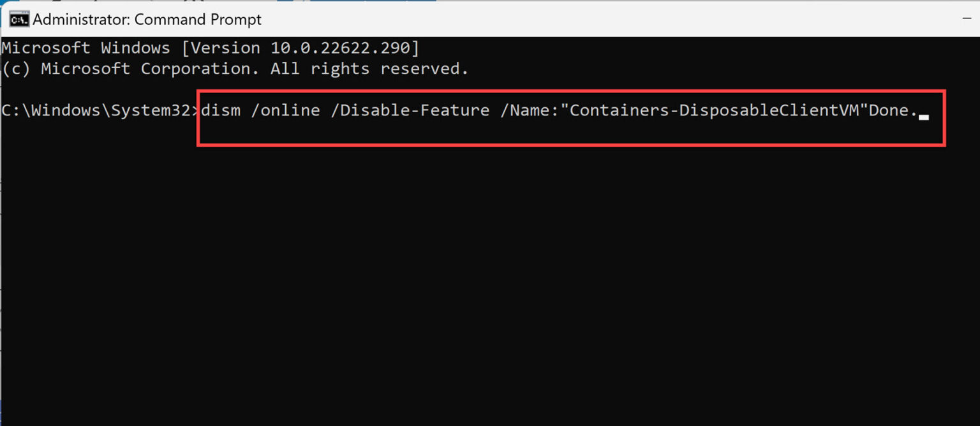Place cursor on the "dism" command word
The image size is (980, 426).
(x=221, y=110)
